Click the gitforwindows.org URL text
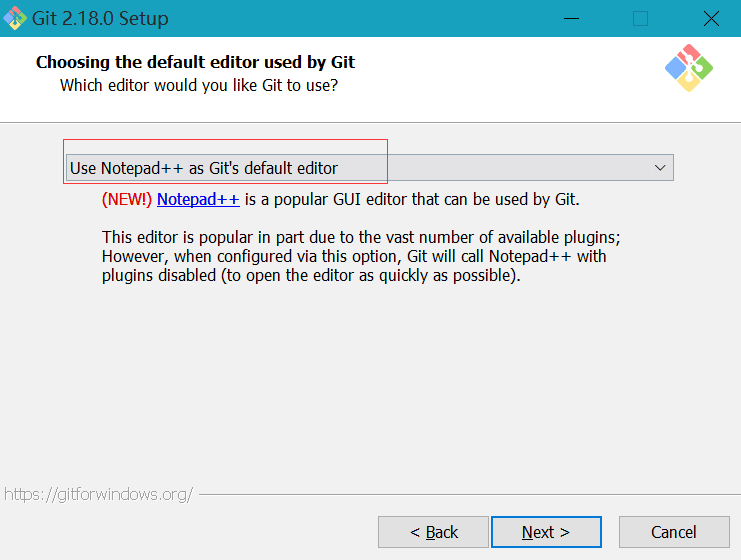Viewport: 741px width, 560px height. point(98,494)
